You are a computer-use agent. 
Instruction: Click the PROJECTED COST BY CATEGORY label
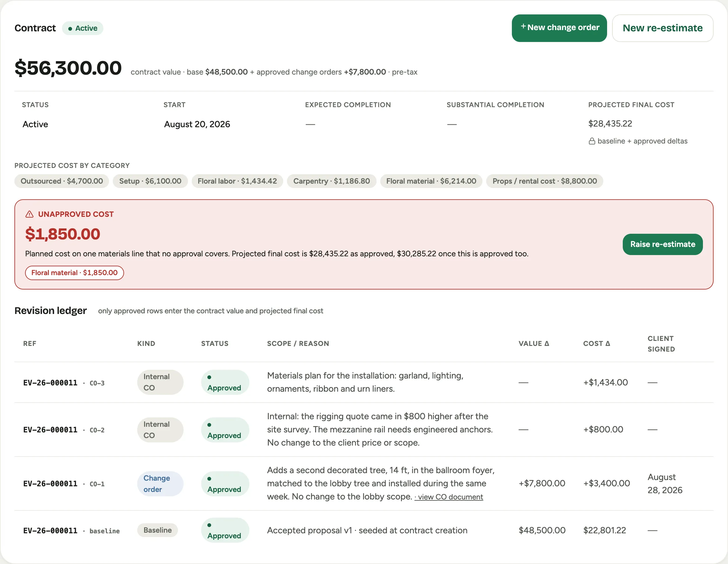click(x=72, y=166)
